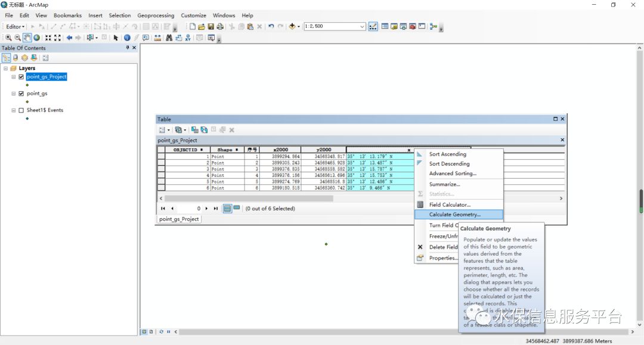This screenshot has height=345, width=644.
Task: Click the New Map Document icon
Action: click(192, 27)
